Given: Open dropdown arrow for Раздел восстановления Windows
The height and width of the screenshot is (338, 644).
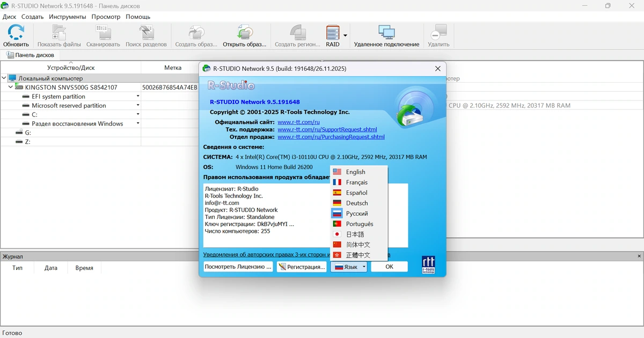Looking at the screenshot, I should (138, 124).
